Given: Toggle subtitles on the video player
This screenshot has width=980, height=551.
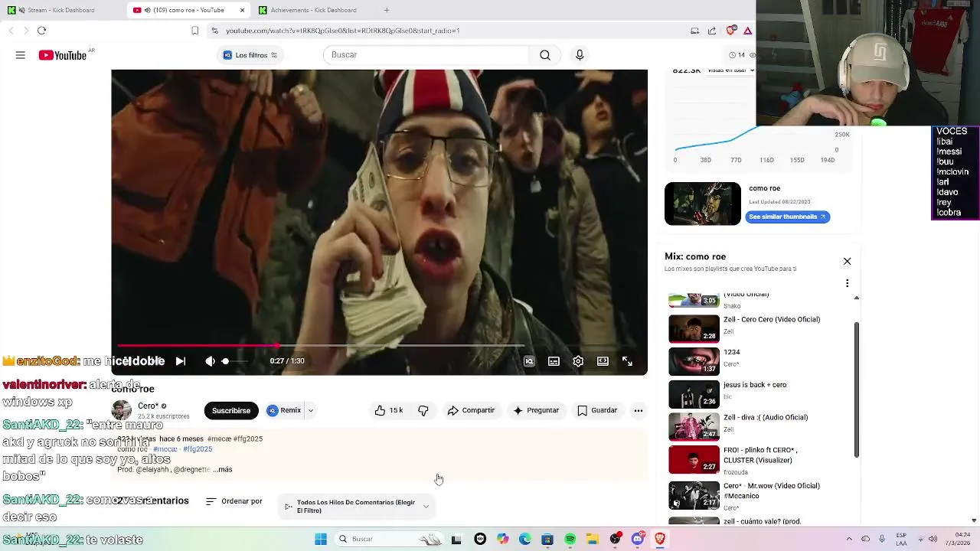Looking at the screenshot, I should [554, 361].
